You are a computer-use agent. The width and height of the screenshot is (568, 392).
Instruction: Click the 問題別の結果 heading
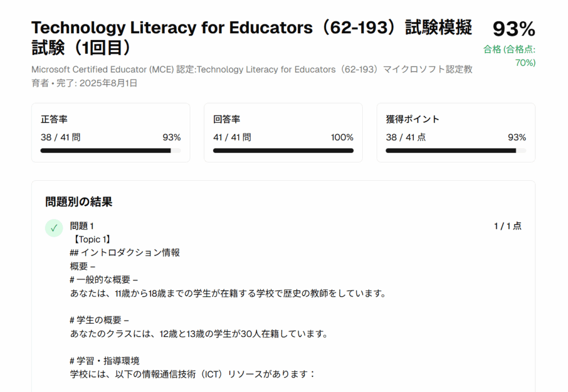pos(79,202)
